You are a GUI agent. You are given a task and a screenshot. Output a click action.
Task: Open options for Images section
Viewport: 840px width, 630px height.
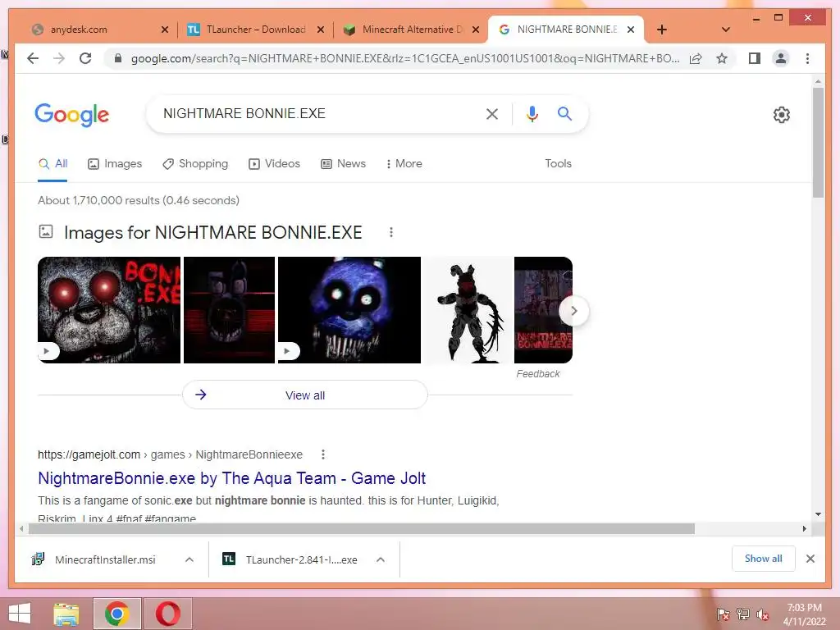pyautogui.click(x=391, y=232)
